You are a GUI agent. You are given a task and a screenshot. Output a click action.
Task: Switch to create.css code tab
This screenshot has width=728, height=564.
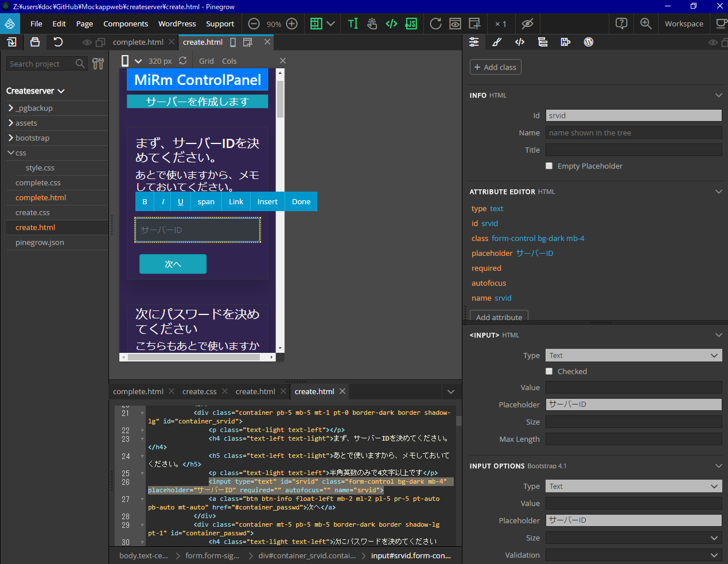(199, 391)
